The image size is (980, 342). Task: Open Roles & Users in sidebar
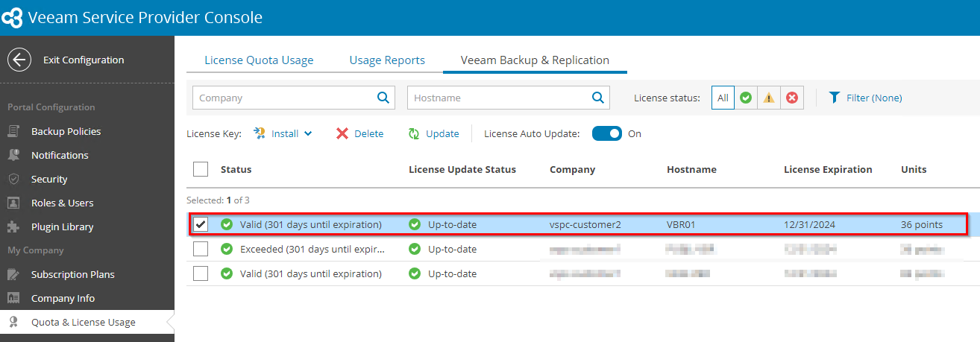pos(62,203)
